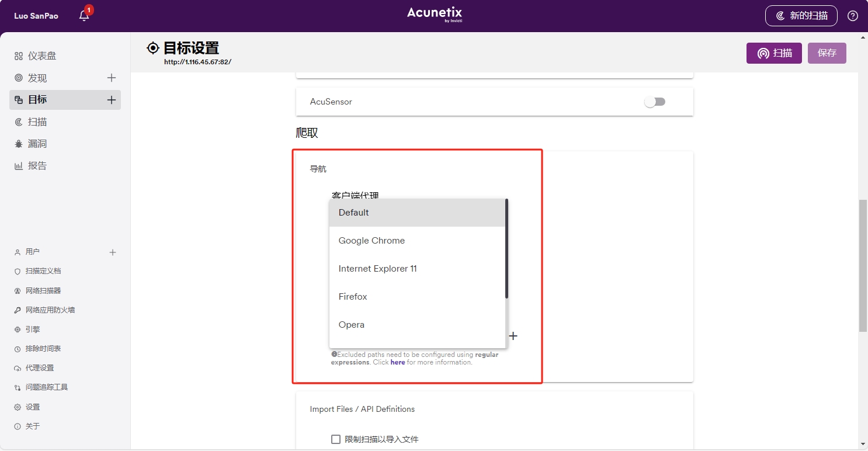The width and height of the screenshot is (868, 451).
Task: Go to 发现 section
Action: [x=37, y=78]
